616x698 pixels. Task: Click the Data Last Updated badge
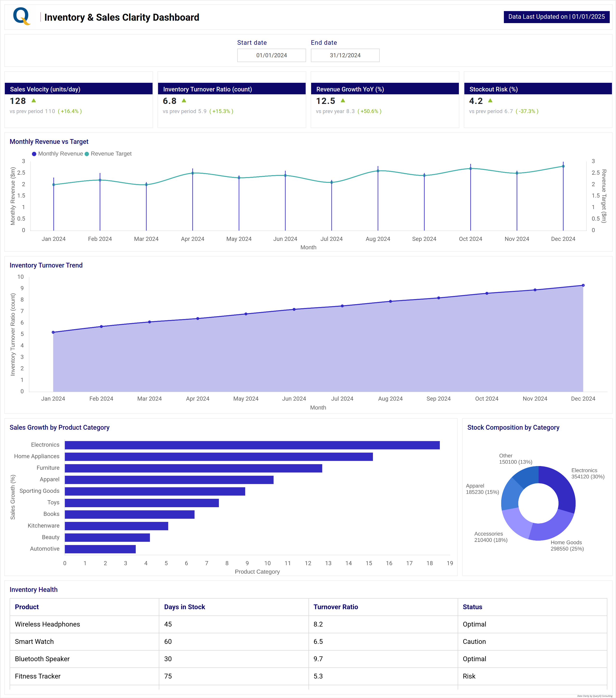[x=557, y=16]
